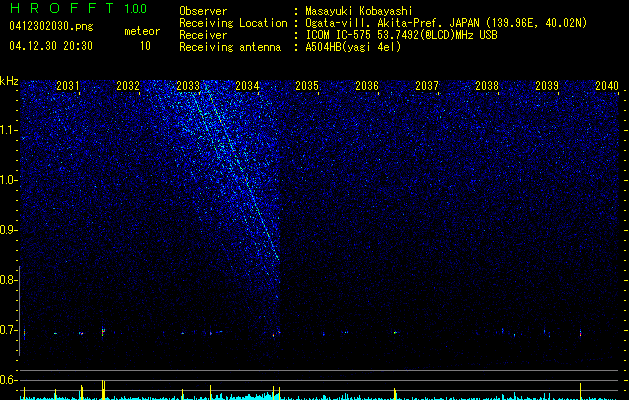Click the 1.1 kHz axis label
The image size is (629, 400).
click(x=8, y=131)
